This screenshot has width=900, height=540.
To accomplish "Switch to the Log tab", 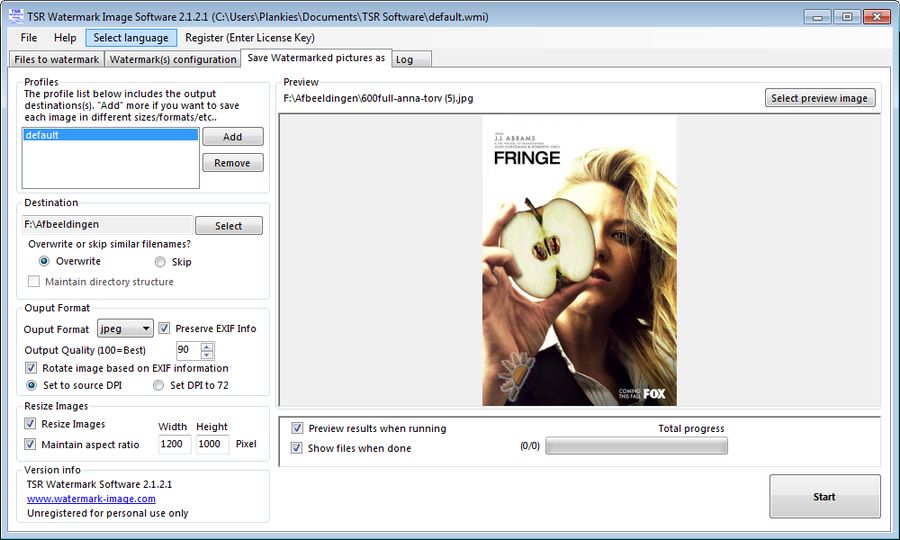I will tap(411, 59).
